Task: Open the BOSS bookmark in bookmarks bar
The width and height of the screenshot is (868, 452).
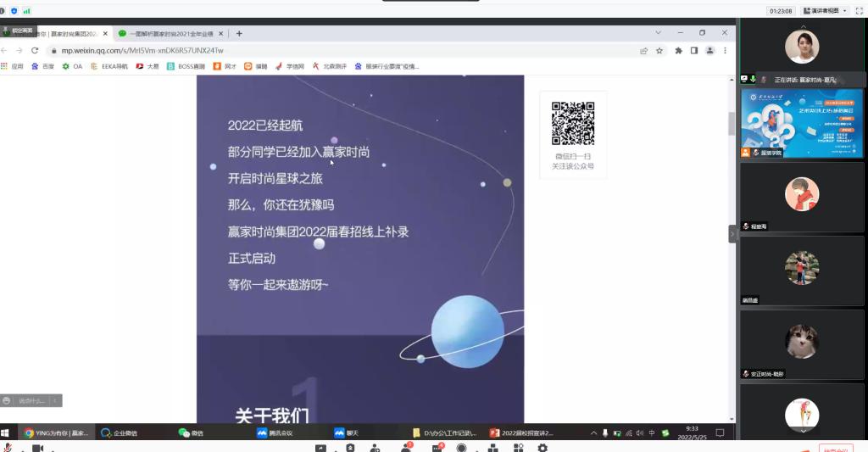Action: coord(186,66)
